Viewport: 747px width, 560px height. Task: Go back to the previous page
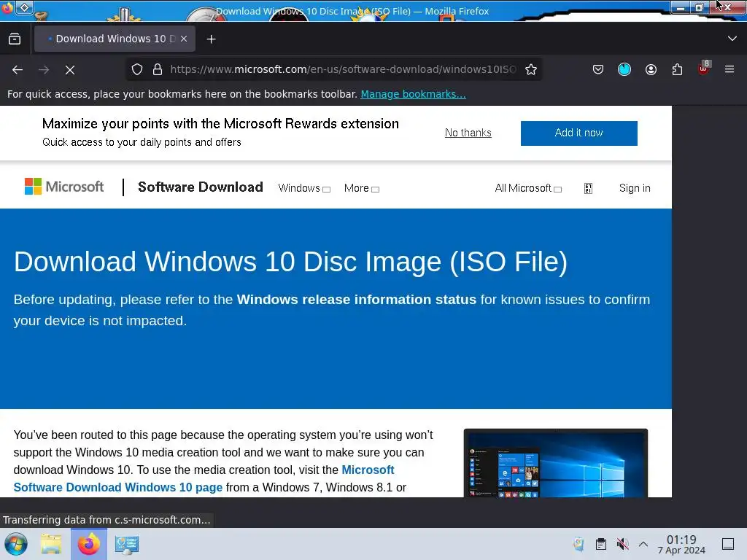(18, 70)
